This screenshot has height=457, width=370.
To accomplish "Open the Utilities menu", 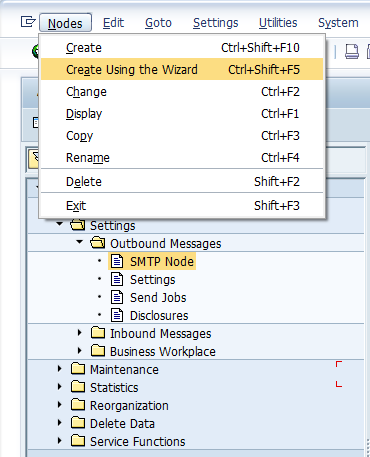I will pyautogui.click(x=278, y=23).
